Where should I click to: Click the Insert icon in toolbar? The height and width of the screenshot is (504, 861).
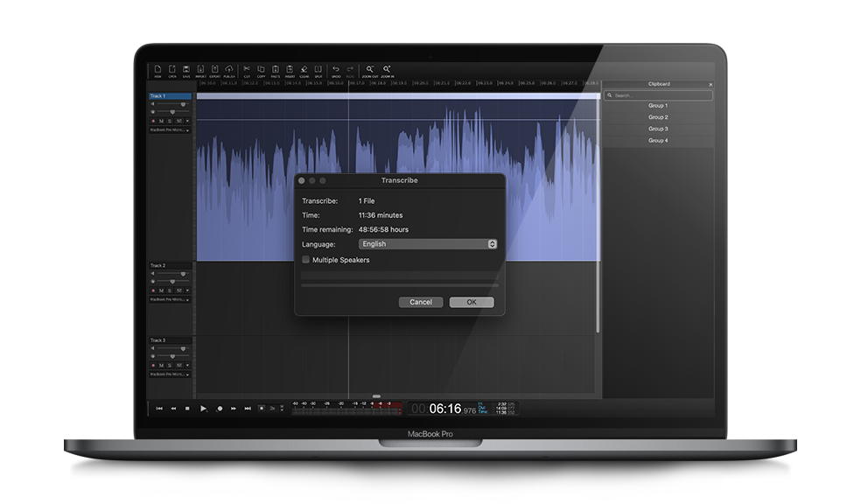click(x=290, y=69)
